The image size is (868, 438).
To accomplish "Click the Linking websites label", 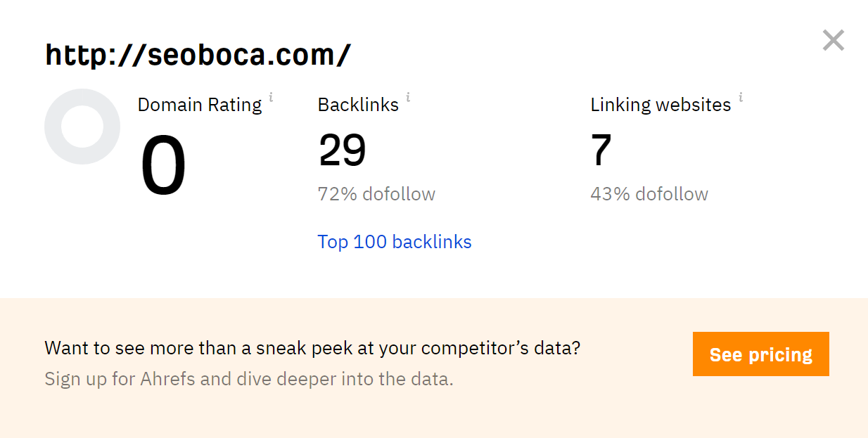I will tap(661, 105).
